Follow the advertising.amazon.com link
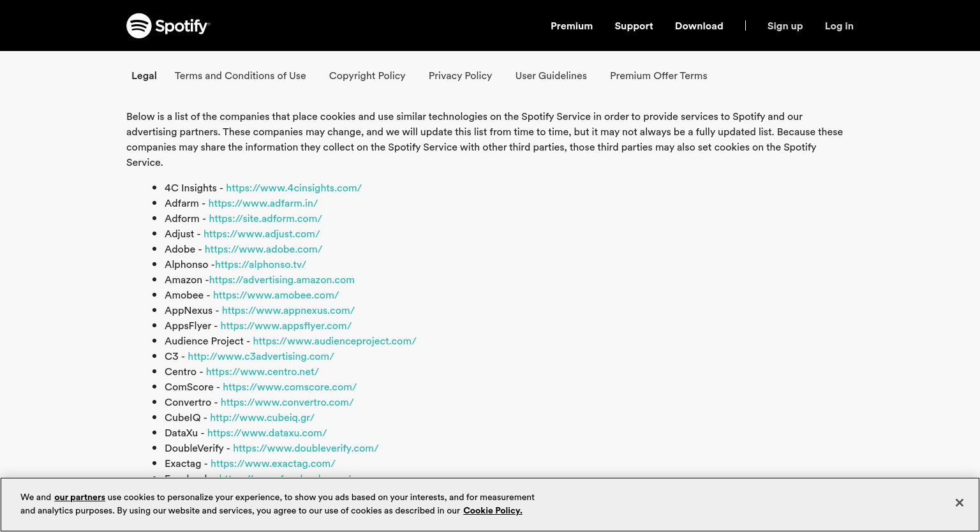980x532 pixels. coord(281,279)
